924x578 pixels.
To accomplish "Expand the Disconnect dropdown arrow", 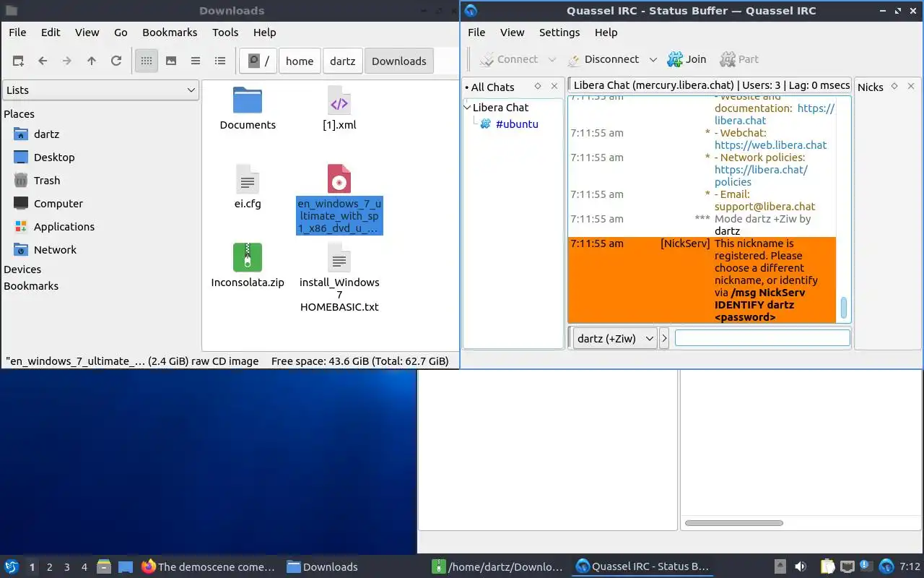I will pos(653,60).
